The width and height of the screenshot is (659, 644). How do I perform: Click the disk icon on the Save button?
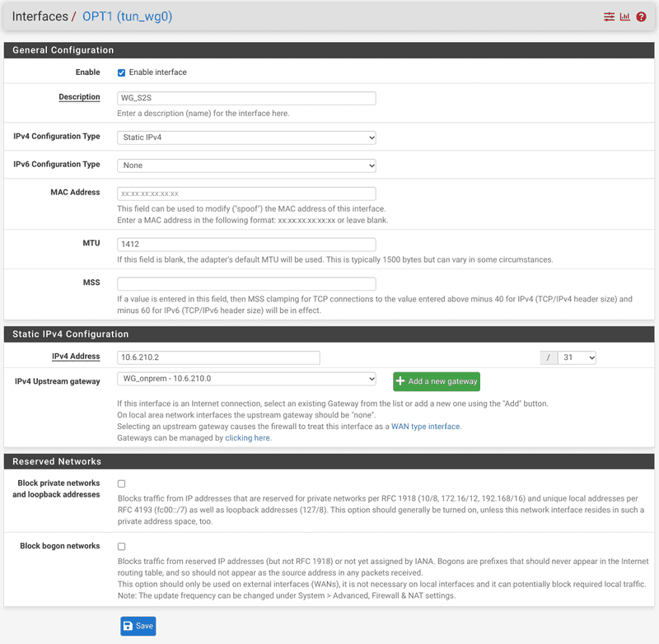click(129, 626)
